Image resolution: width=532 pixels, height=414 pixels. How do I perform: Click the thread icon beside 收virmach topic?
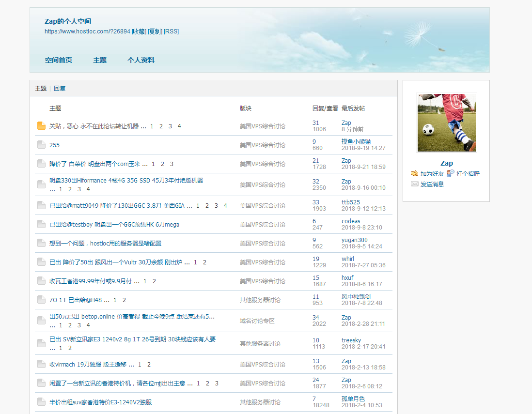point(41,364)
